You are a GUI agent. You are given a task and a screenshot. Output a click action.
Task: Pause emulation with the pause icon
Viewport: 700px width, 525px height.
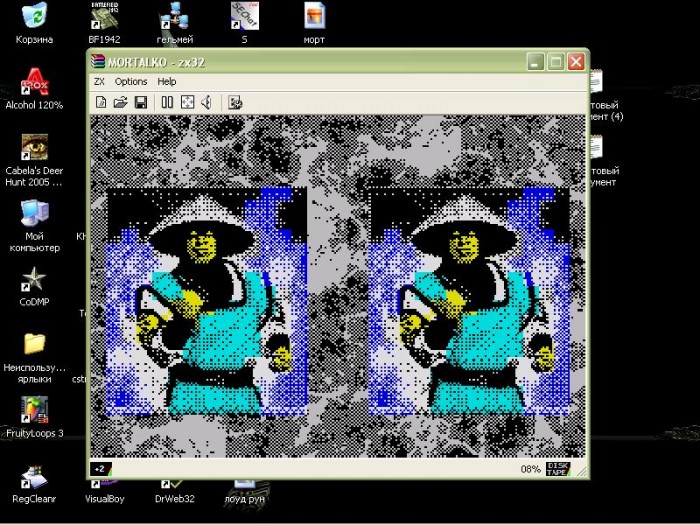[167, 103]
